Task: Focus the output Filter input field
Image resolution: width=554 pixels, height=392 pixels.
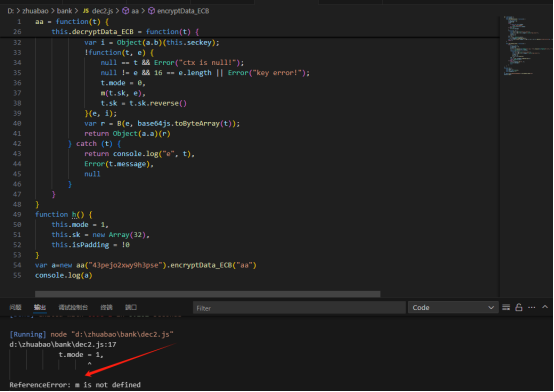Action: point(299,308)
